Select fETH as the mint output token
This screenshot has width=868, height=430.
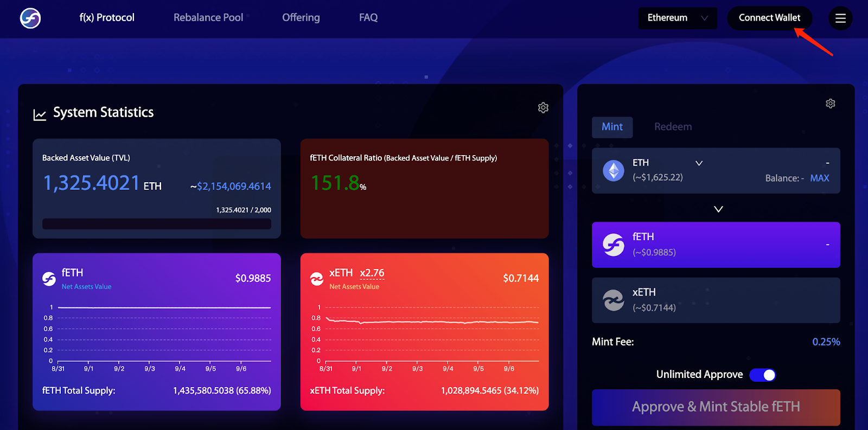(716, 245)
